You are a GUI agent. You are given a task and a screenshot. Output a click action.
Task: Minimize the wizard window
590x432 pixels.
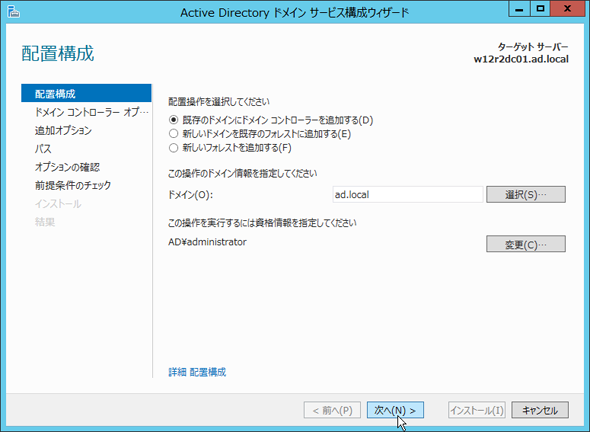point(519,9)
